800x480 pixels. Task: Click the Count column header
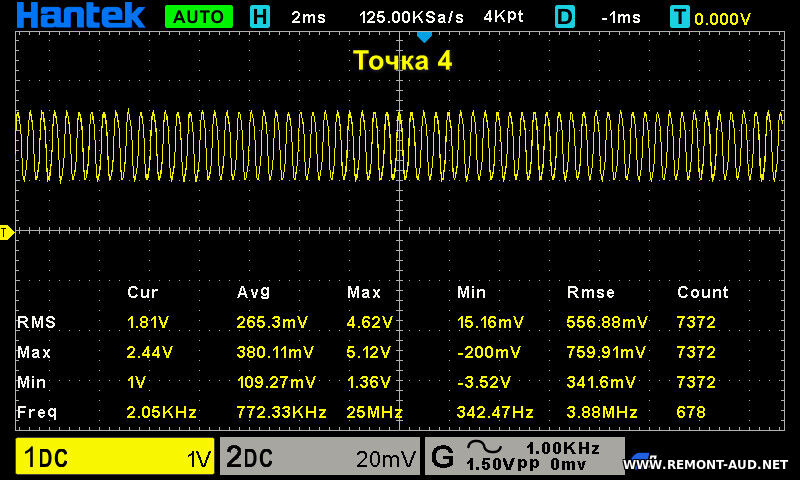703,292
